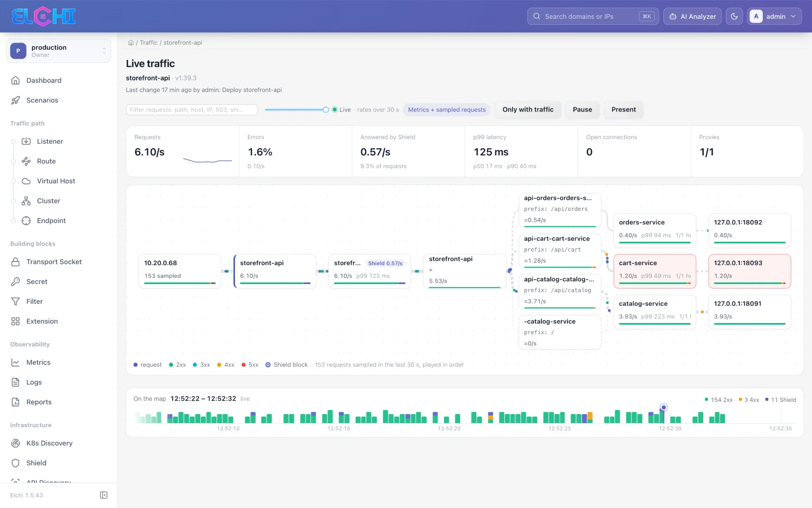Click the Metrics chart icon
812x508 pixels.
[x=15, y=363]
